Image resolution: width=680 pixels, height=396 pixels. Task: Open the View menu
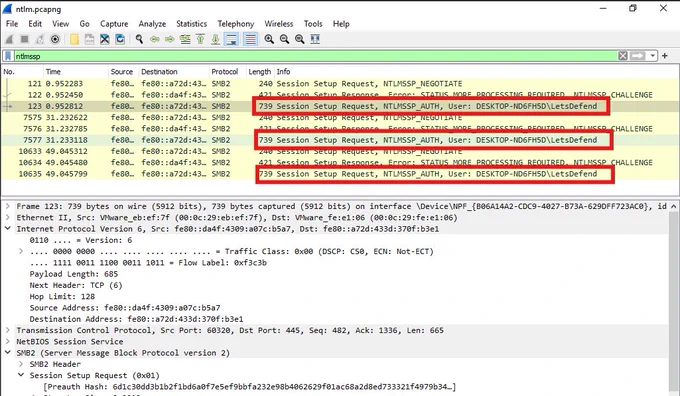[x=61, y=24]
